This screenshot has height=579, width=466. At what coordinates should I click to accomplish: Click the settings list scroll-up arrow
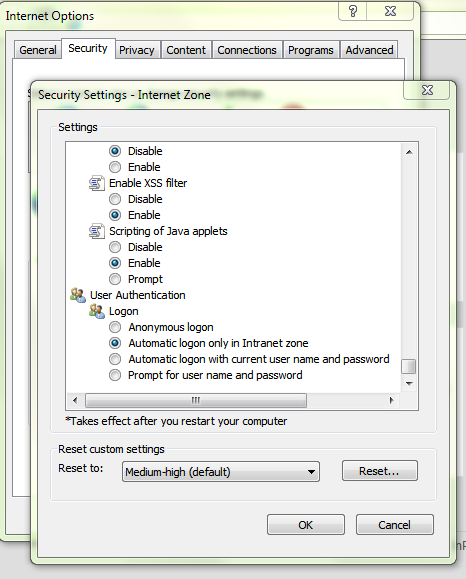409,152
